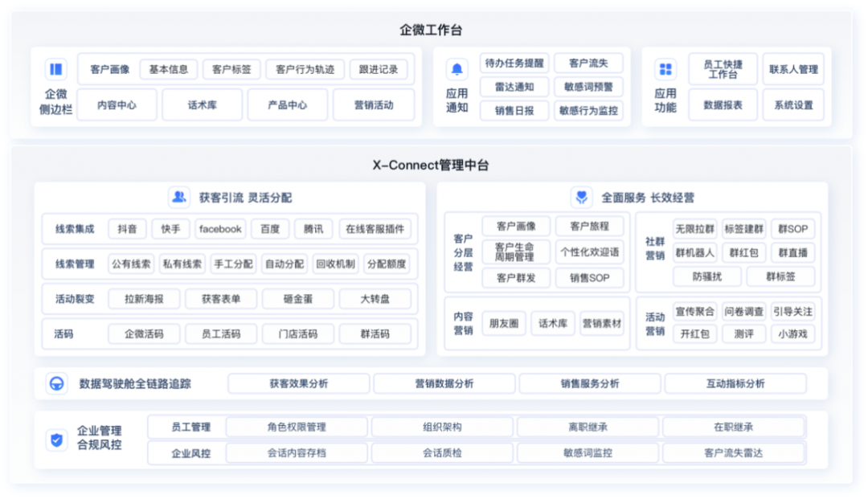The height and width of the screenshot is (499, 868).
Task: Open 私有线索 item
Action: pos(182,264)
